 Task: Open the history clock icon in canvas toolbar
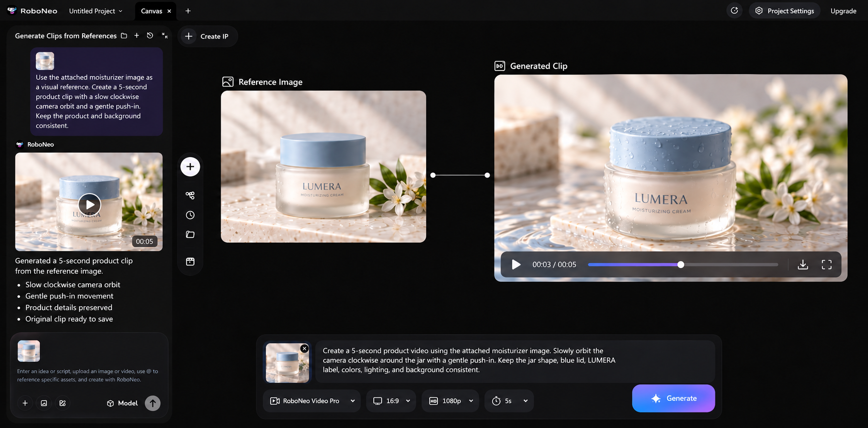click(x=190, y=215)
